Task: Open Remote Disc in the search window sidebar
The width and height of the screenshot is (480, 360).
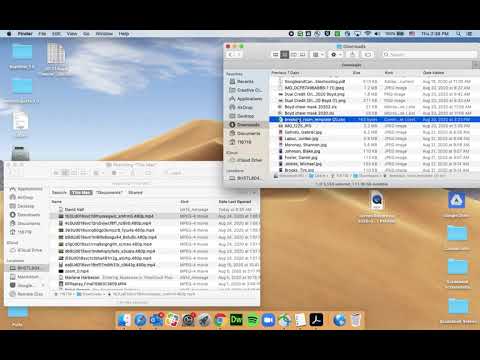Action: coord(30,294)
